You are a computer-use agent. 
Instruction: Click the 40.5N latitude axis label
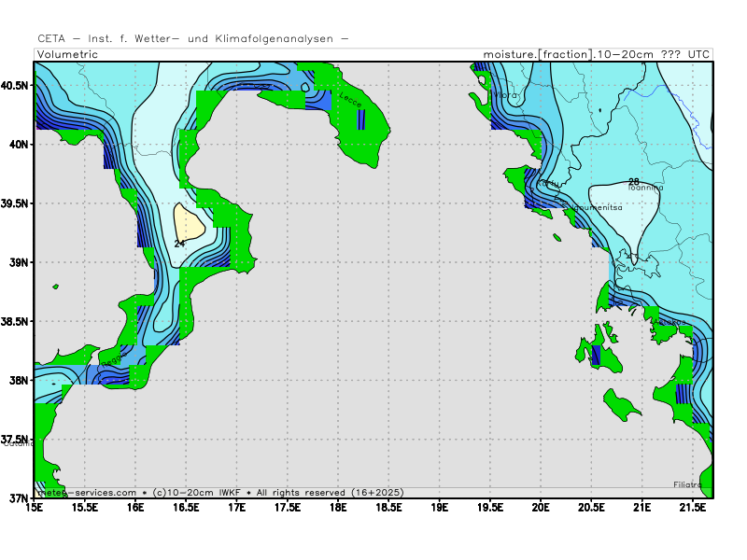coord(16,85)
